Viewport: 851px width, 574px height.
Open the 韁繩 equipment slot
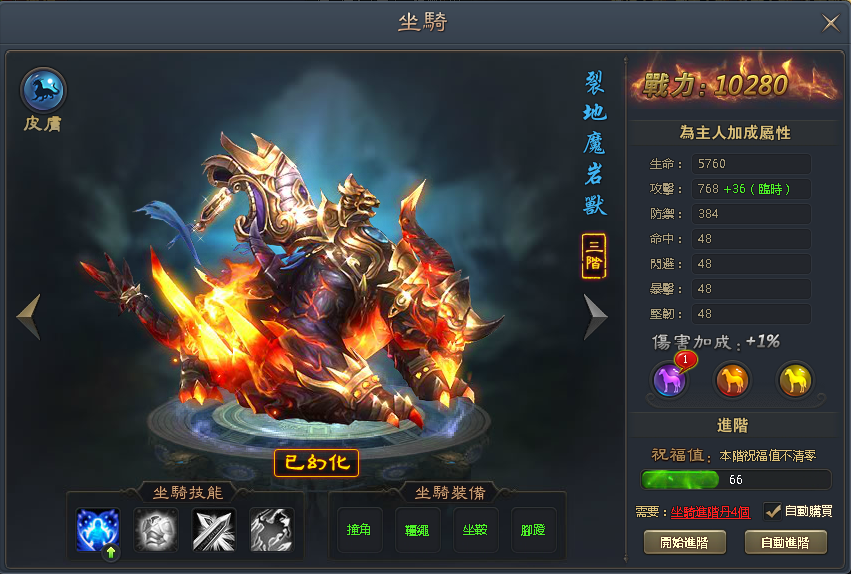click(x=417, y=530)
